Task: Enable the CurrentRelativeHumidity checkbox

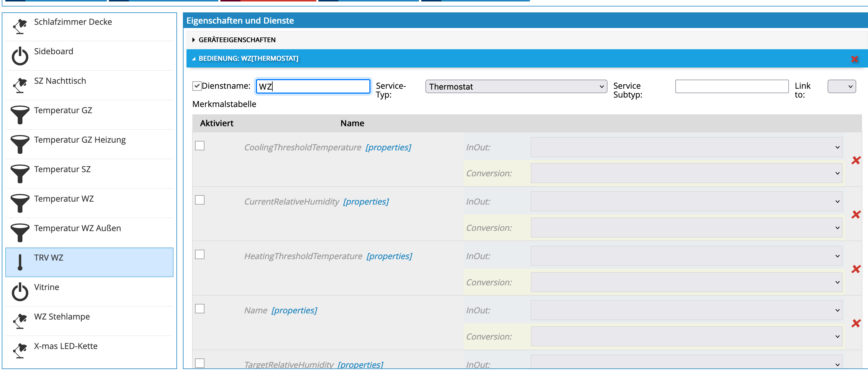Action: (200, 200)
